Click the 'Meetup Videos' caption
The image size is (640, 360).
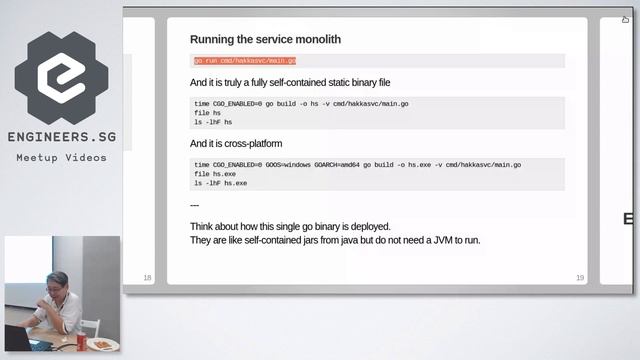(62, 158)
